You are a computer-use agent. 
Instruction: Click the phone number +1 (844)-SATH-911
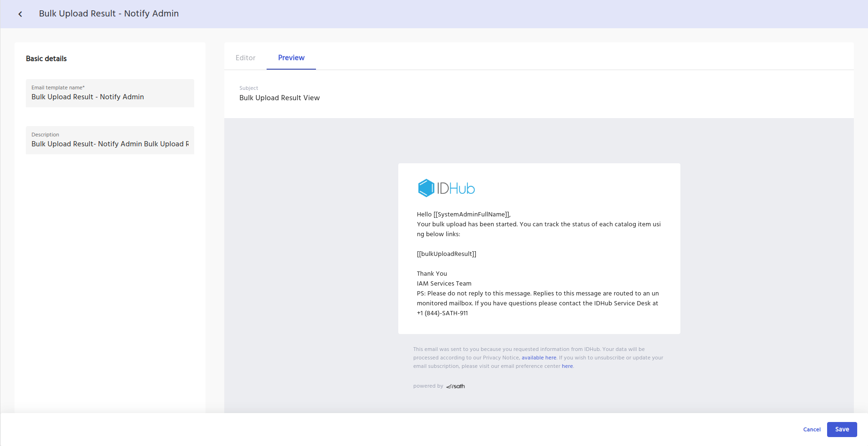[x=442, y=313]
